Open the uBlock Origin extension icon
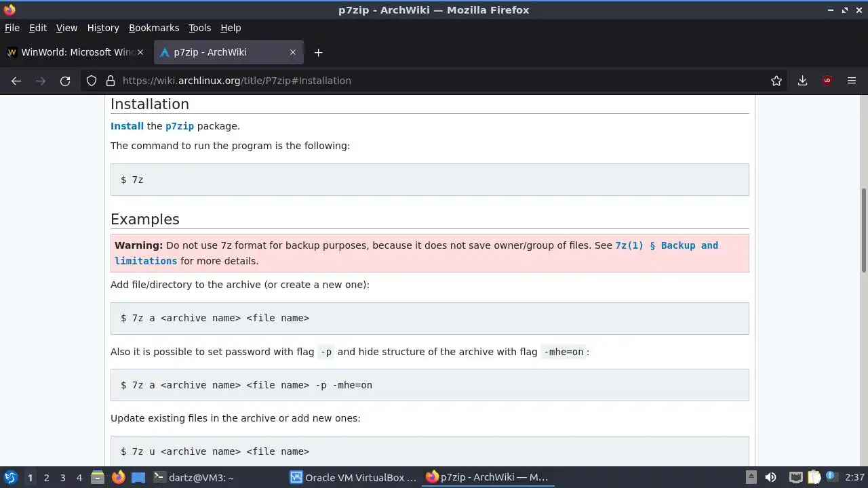The image size is (868, 488). [827, 81]
